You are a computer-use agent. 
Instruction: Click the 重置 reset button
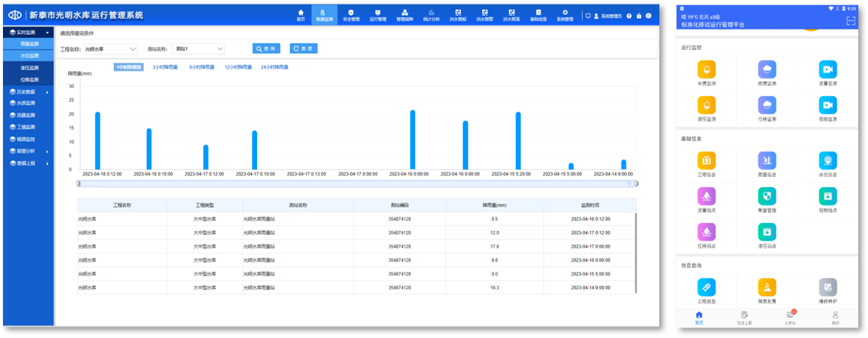coord(303,48)
